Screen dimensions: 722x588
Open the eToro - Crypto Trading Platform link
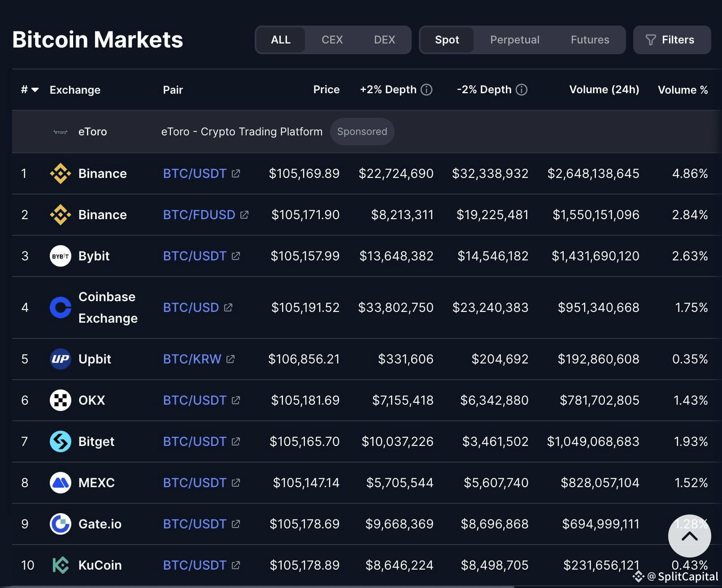pos(242,131)
